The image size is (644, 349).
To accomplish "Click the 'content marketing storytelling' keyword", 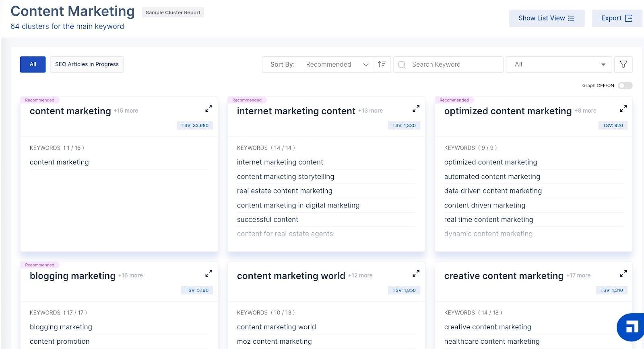I will point(285,177).
